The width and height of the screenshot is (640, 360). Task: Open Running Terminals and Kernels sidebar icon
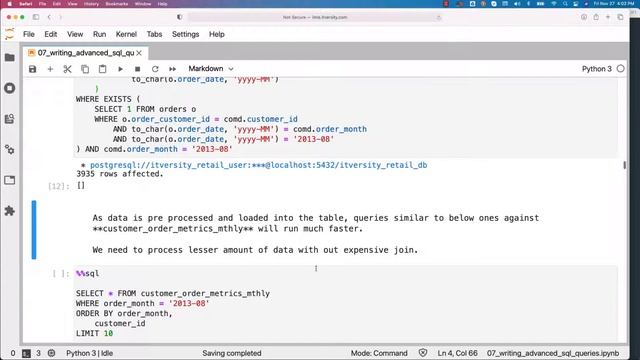(10, 88)
